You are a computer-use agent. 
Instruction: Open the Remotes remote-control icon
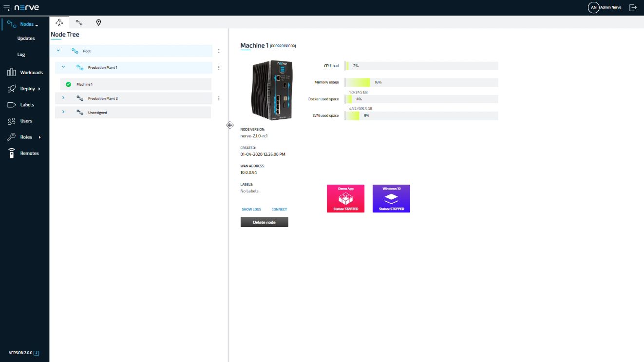click(12, 153)
